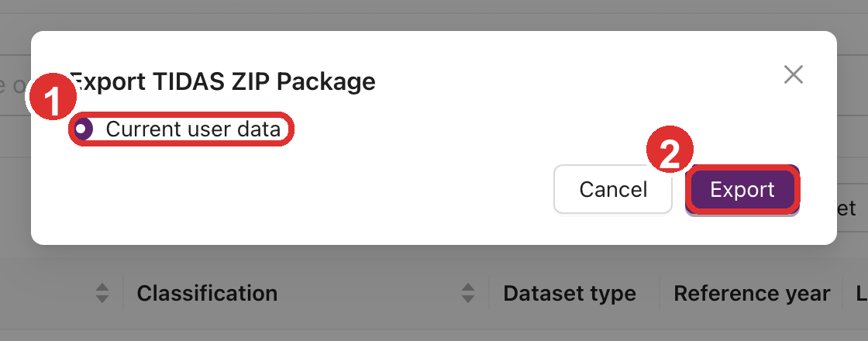The image size is (868, 341).
Task: Click the descending caret before Dataset type
Action: [467, 298]
